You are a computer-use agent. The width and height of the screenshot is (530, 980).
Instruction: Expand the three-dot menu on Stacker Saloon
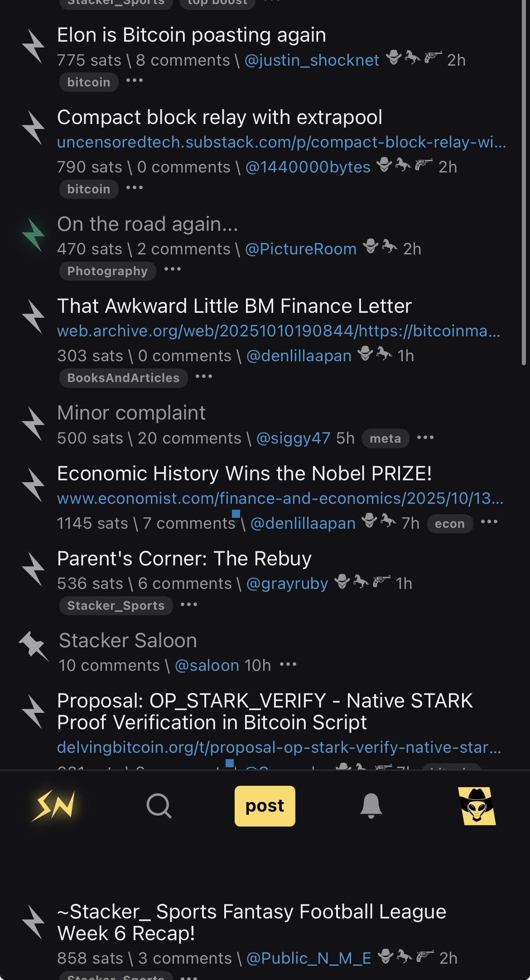point(288,665)
